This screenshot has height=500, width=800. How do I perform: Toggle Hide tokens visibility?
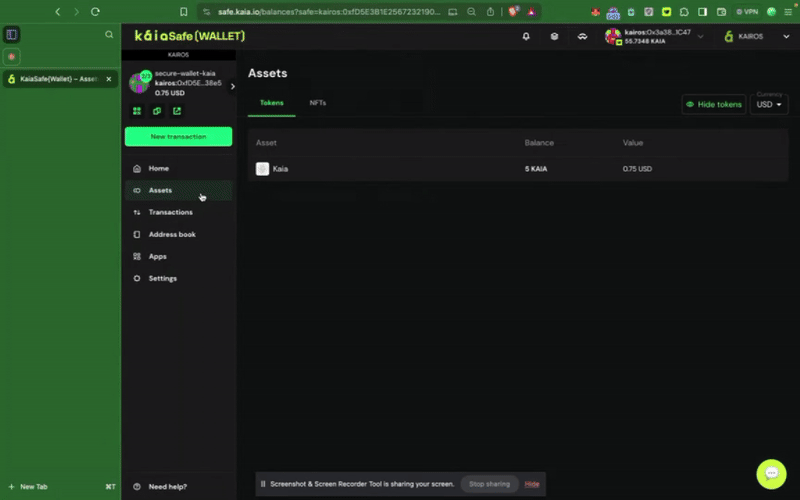[713, 104]
